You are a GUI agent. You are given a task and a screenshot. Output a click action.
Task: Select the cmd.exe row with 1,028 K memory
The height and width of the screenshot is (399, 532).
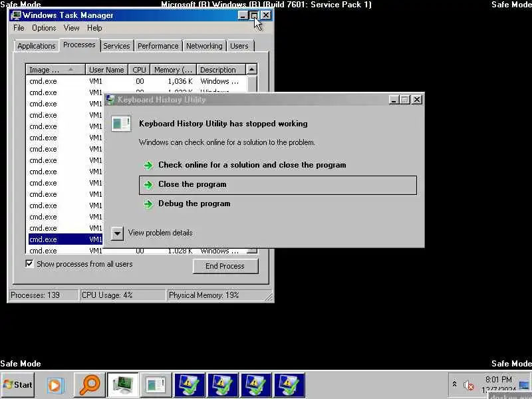(x=136, y=251)
